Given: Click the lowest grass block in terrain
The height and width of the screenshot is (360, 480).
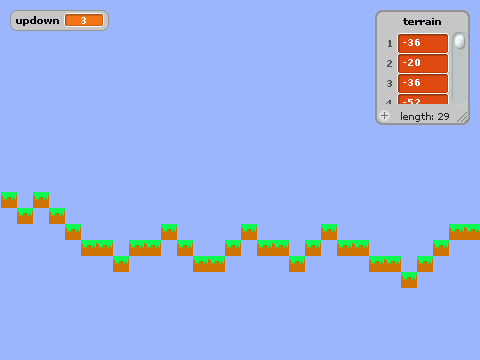Looking at the screenshot, I should click(409, 280).
